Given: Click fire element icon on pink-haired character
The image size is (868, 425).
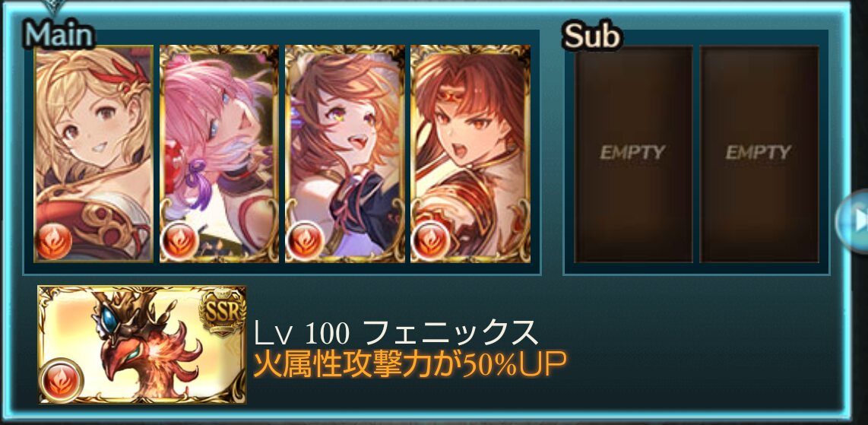Looking at the screenshot, I should coord(179,241).
